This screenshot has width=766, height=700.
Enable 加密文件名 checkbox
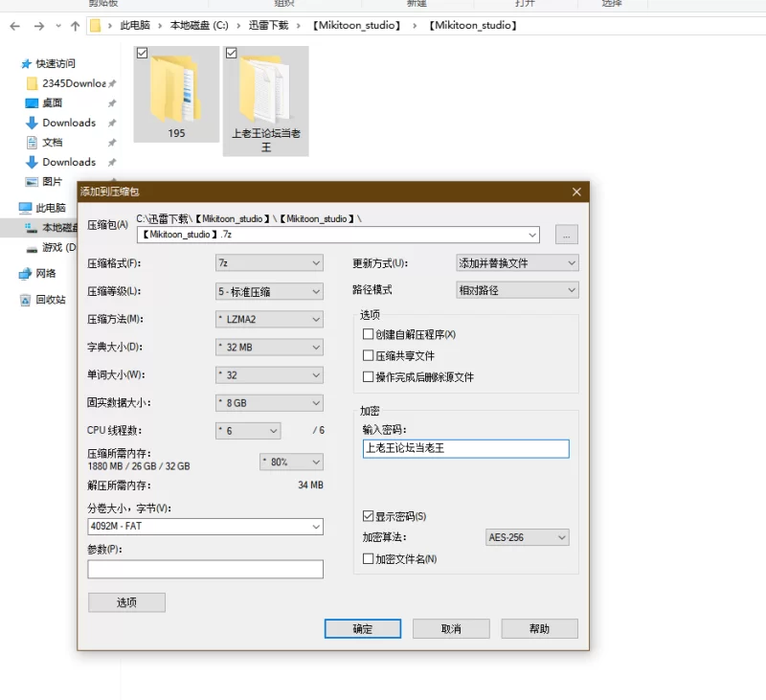click(x=369, y=558)
